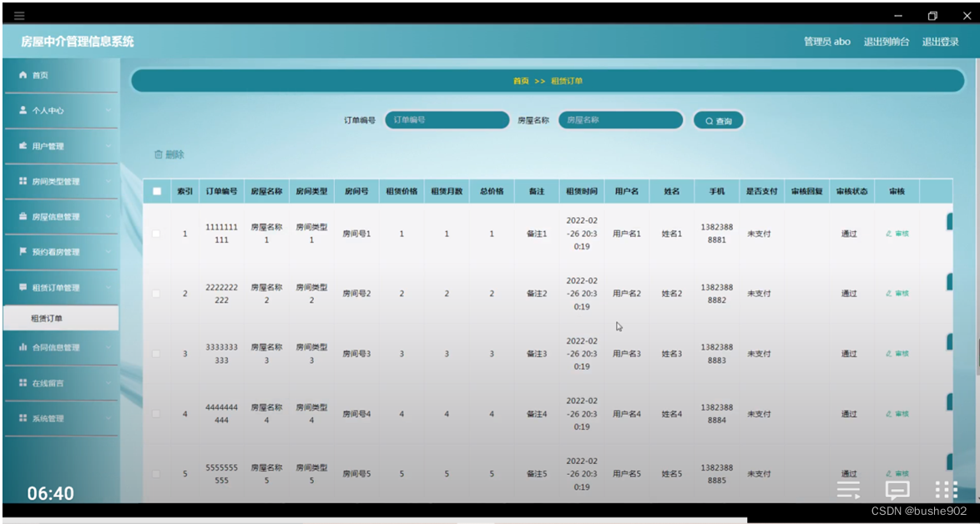The image size is (980, 524).
Task: Click the 房间号5 cell
Action: coord(357,474)
